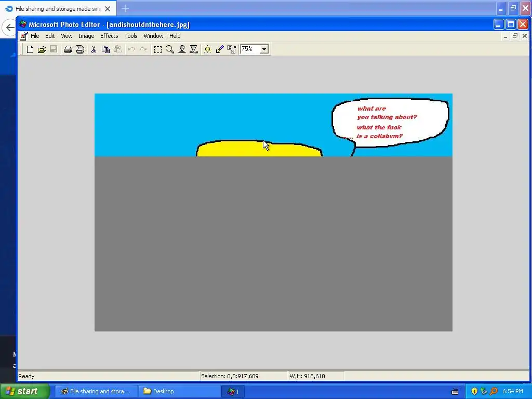Image resolution: width=532 pixels, height=399 pixels.
Task: Close the File sharing browser tab
Action: click(108, 9)
